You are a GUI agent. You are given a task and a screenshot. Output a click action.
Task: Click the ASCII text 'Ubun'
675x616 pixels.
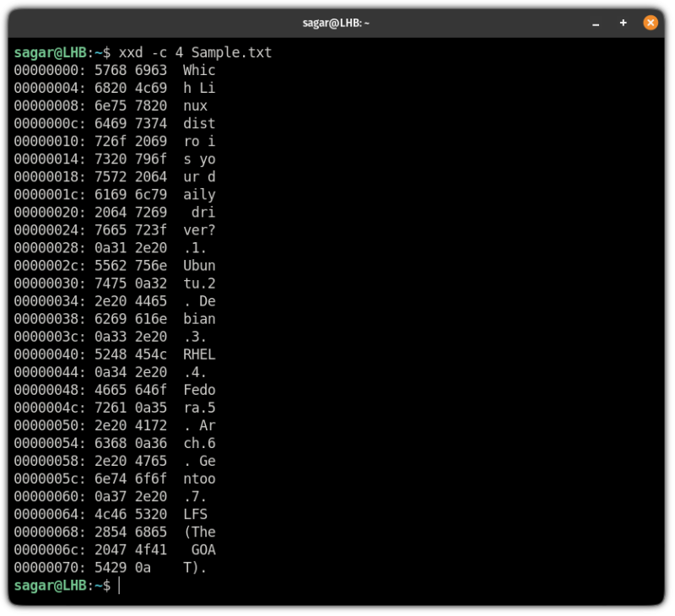199,266
